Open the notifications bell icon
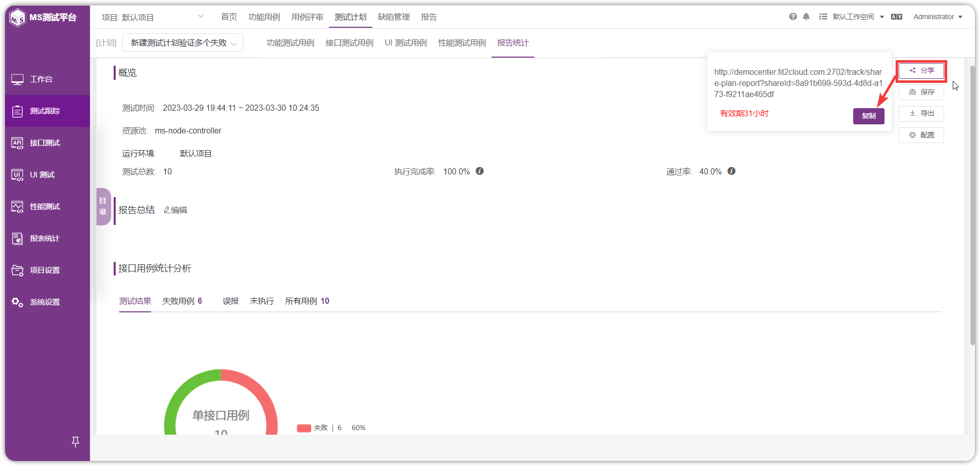Viewport: 980px width, 466px height. click(806, 17)
